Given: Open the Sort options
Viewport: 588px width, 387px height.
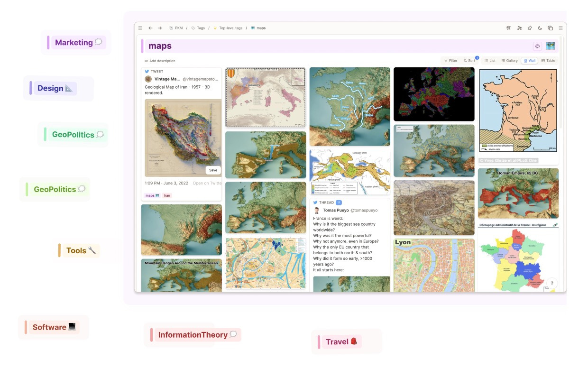Looking at the screenshot, I should click(470, 61).
